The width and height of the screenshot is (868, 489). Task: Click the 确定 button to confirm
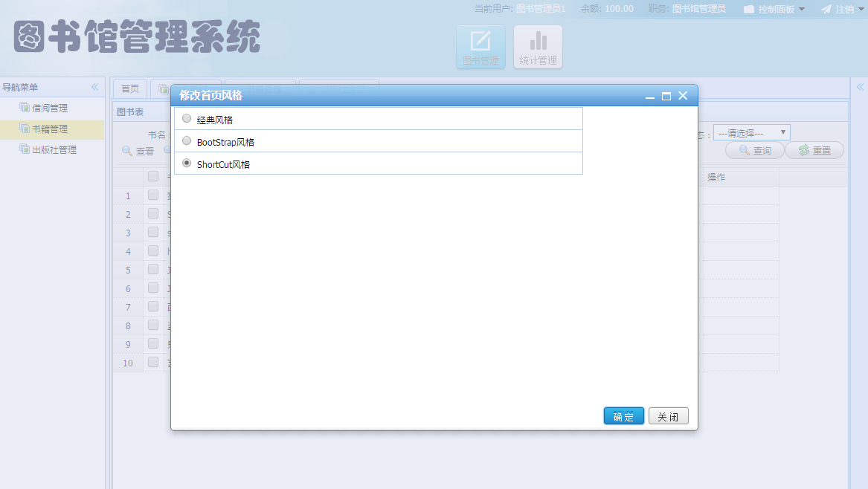pos(623,415)
